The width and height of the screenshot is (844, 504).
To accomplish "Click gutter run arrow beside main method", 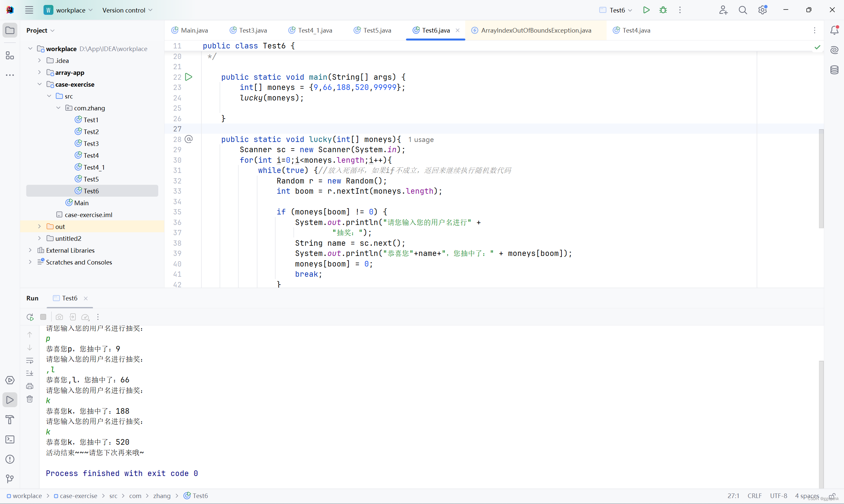I will pyautogui.click(x=189, y=77).
